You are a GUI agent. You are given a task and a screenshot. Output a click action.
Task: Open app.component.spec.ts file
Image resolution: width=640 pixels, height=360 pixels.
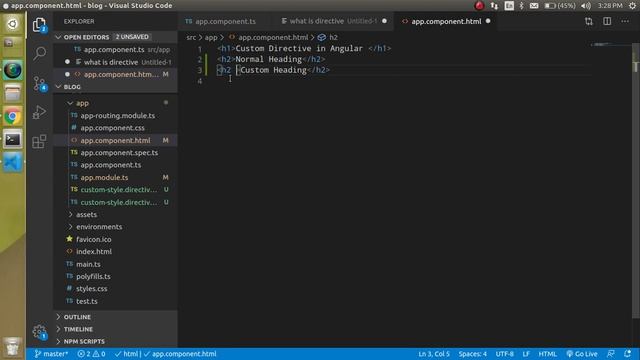click(x=116, y=153)
